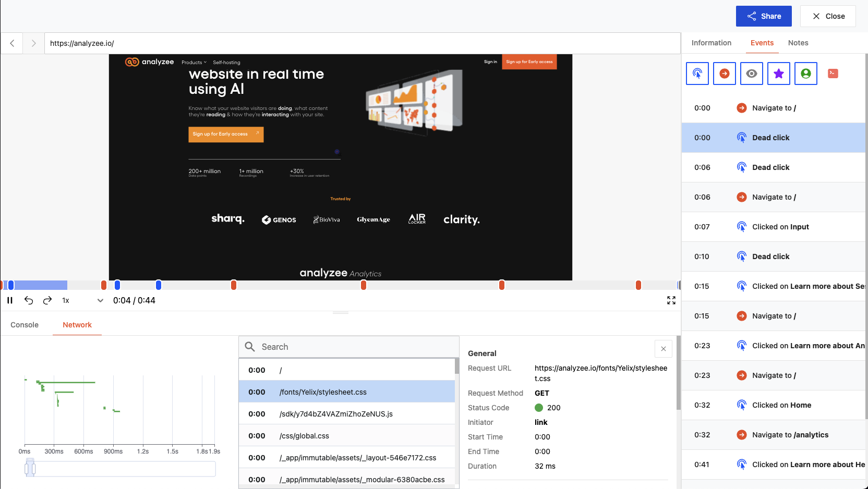
Task: Toggle the red console events filter
Action: click(x=833, y=74)
